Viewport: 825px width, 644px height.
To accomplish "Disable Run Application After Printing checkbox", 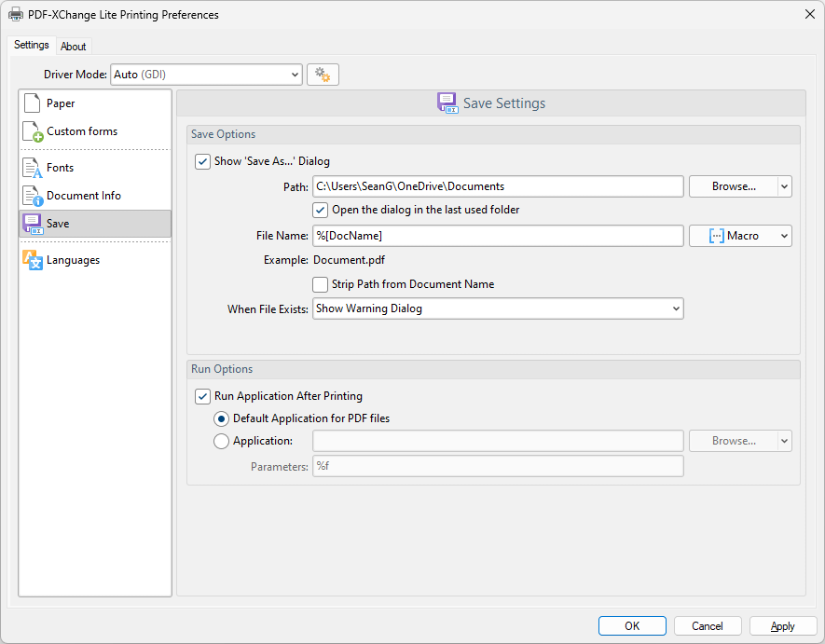I will coord(202,396).
